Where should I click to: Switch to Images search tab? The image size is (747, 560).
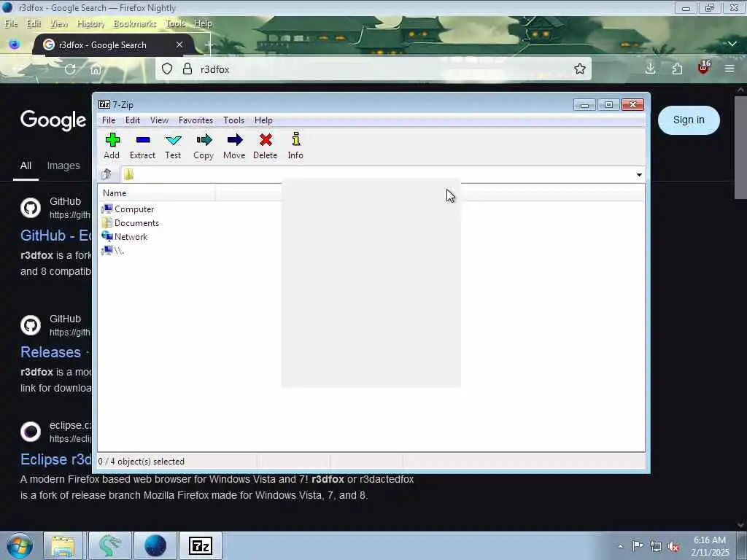tap(63, 166)
